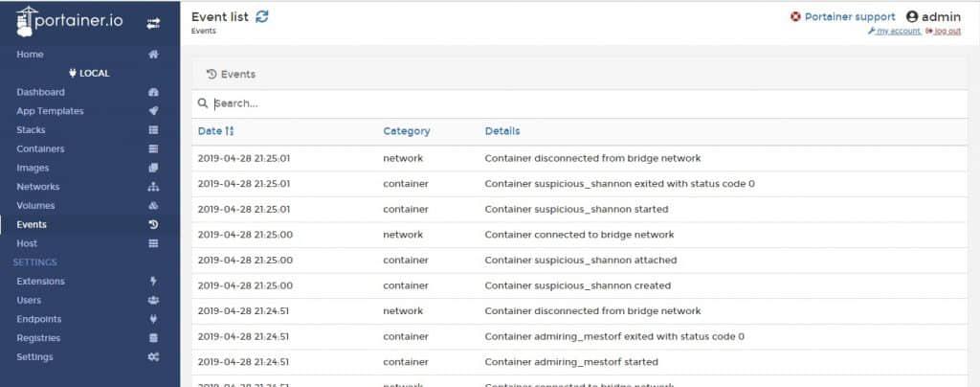Click the Networks sitemap icon
The height and width of the screenshot is (387, 980).
point(153,187)
